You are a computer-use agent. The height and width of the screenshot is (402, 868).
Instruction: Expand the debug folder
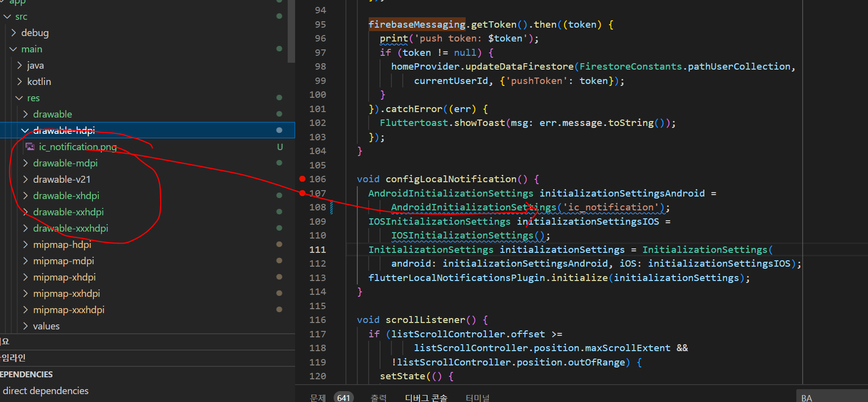coord(14,33)
